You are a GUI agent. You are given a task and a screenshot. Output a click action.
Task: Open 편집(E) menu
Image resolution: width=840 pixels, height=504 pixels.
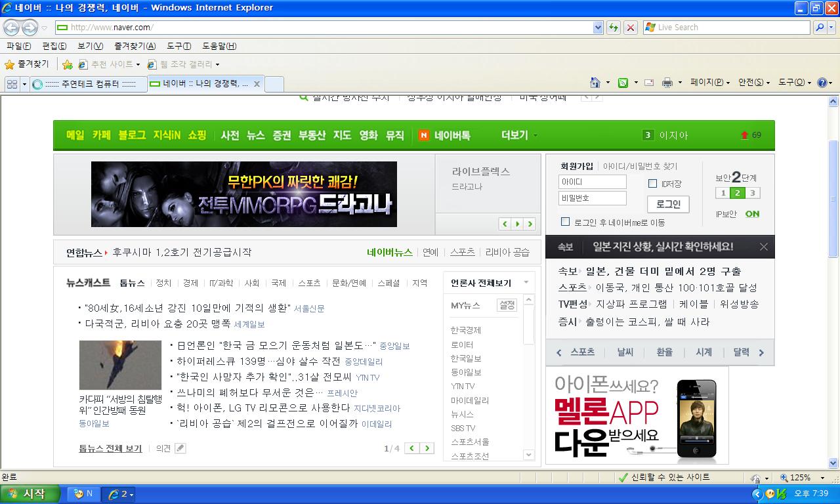click(54, 46)
